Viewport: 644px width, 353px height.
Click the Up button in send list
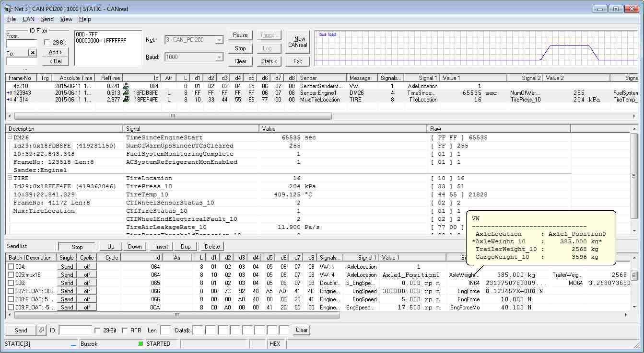pyautogui.click(x=111, y=247)
